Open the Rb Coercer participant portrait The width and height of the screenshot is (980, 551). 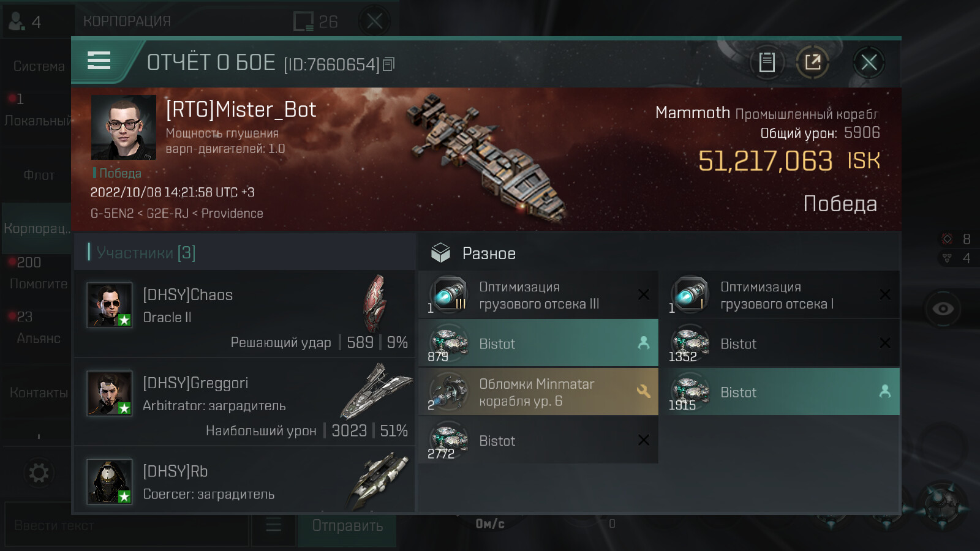click(110, 481)
